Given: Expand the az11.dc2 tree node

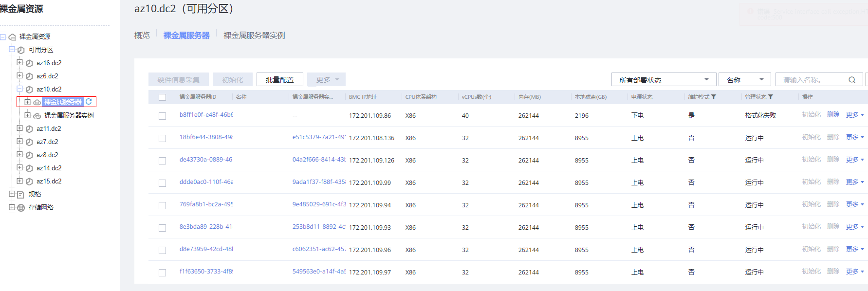Looking at the screenshot, I should point(20,128).
